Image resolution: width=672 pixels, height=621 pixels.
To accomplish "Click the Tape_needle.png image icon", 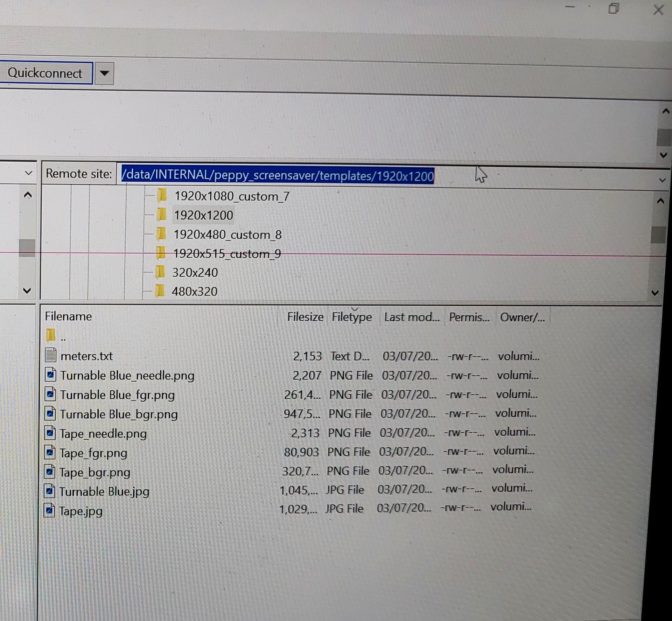I will (50, 433).
